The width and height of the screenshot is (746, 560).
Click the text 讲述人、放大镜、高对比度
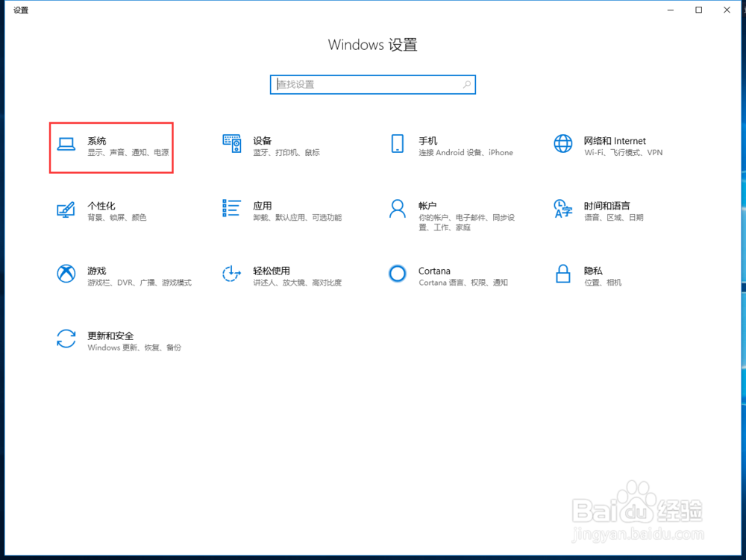tap(298, 283)
